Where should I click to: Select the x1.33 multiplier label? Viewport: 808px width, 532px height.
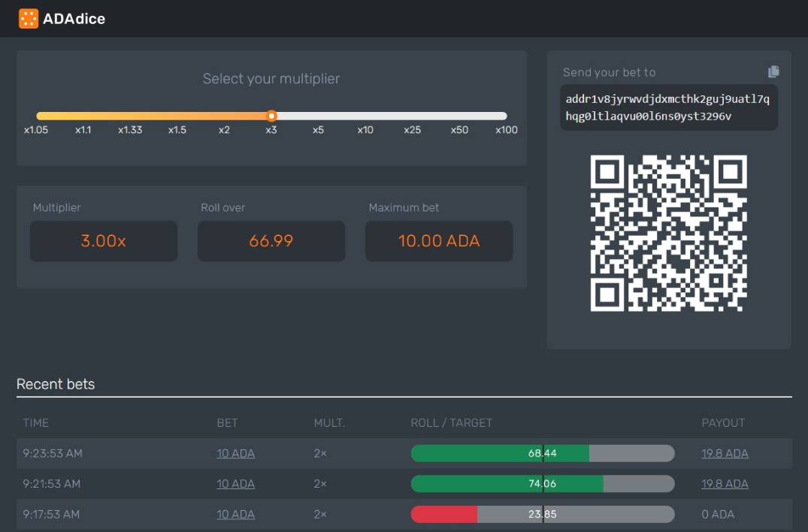[x=130, y=130]
